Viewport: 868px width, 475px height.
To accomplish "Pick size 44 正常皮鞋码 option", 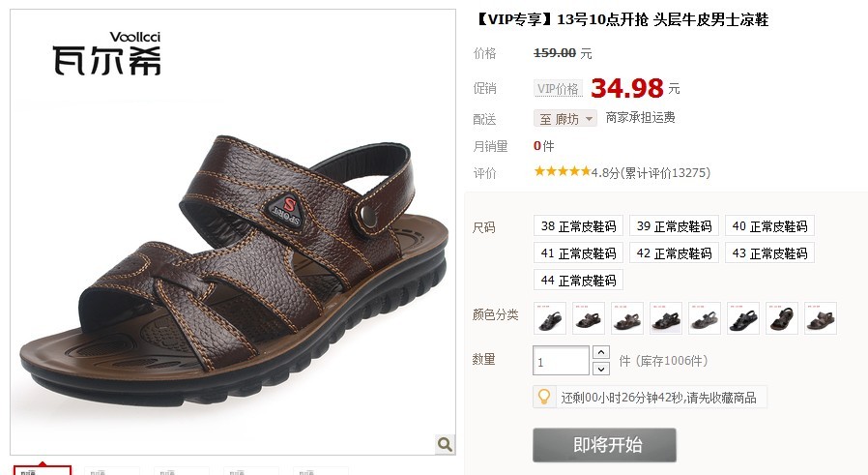I will pyautogui.click(x=578, y=281).
